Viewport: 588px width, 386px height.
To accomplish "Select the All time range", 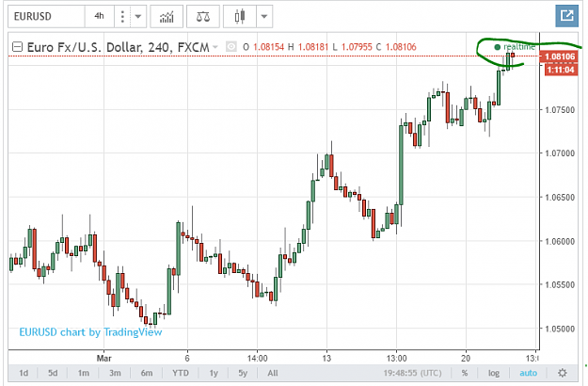I will (x=273, y=373).
